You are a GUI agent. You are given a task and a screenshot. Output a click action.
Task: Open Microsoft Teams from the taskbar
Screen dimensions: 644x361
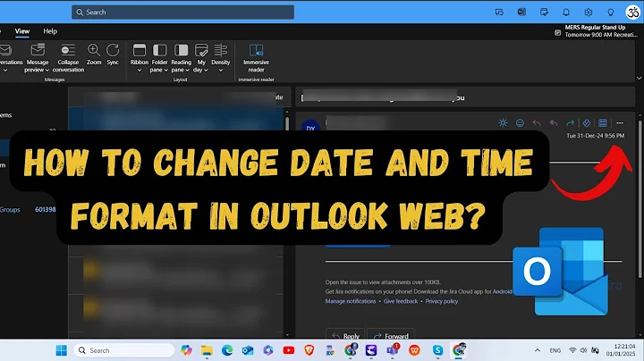pyautogui.click(x=393, y=350)
